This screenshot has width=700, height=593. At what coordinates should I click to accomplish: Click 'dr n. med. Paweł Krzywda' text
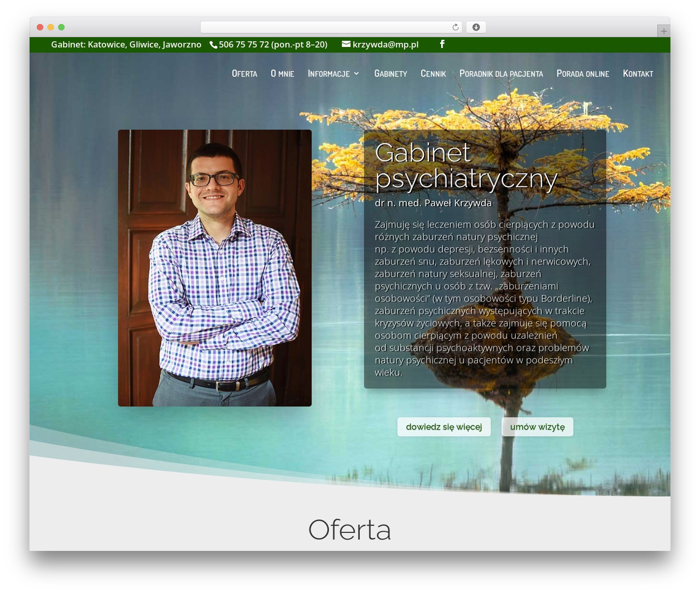(x=433, y=203)
